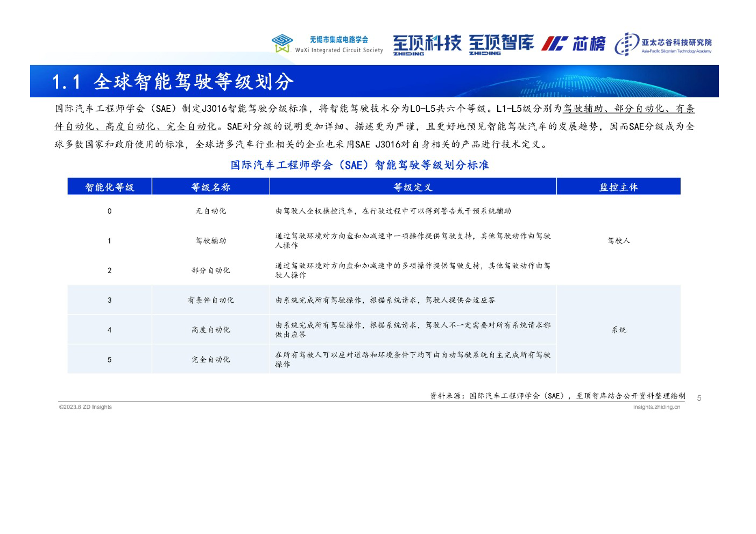This screenshot has height=534, width=756.
Task: Click the ©2023.8 ZD Insights footer text
Action: [86, 407]
